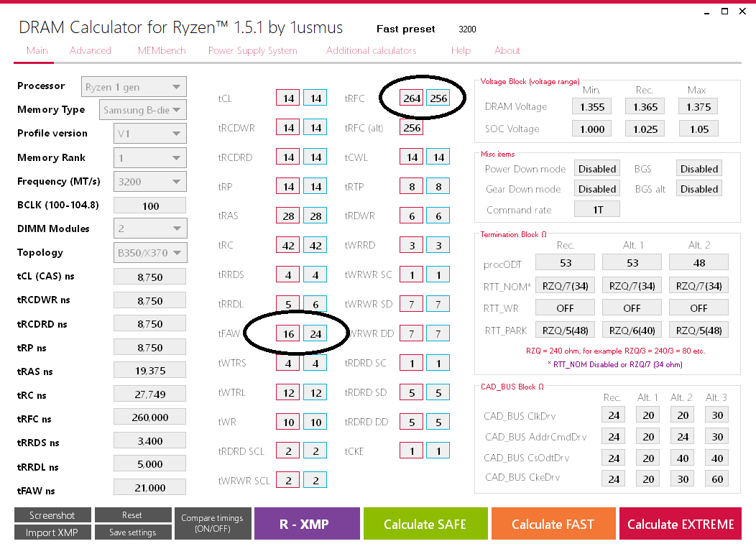Click Save settings button
756x554 pixels.
point(133,532)
